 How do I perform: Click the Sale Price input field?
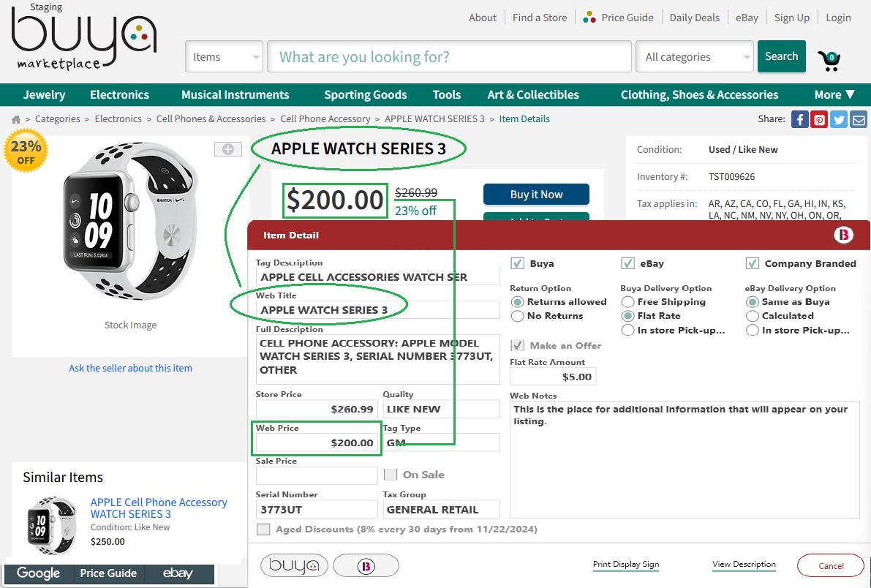317,475
